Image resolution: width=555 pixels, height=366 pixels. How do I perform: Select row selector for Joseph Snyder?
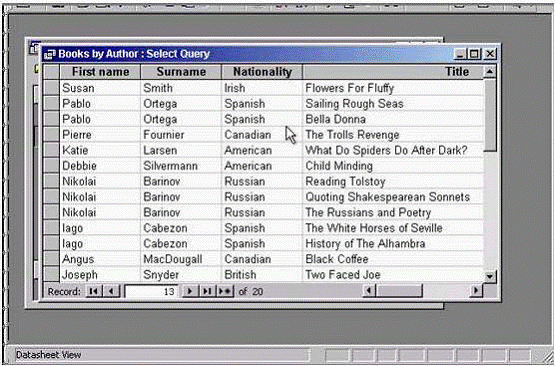(x=52, y=275)
